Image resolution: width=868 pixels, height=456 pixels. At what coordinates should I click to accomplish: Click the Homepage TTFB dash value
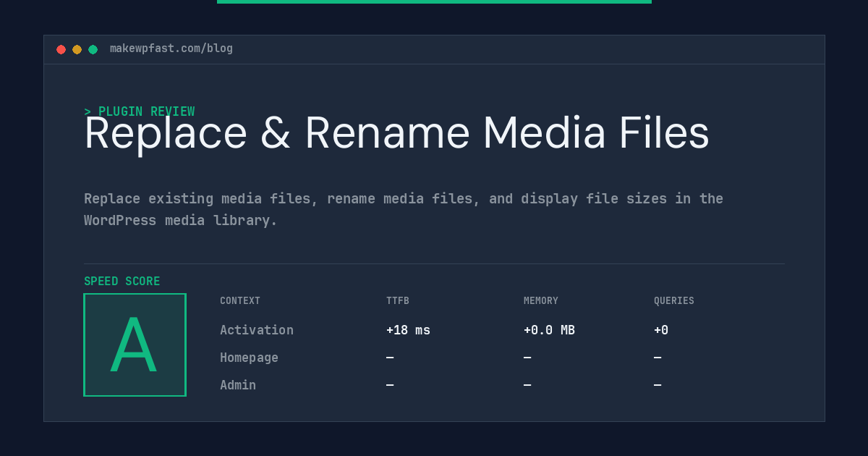click(390, 358)
